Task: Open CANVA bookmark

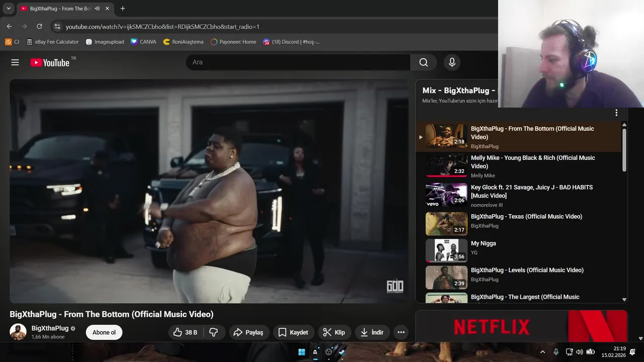Action: coord(143,42)
